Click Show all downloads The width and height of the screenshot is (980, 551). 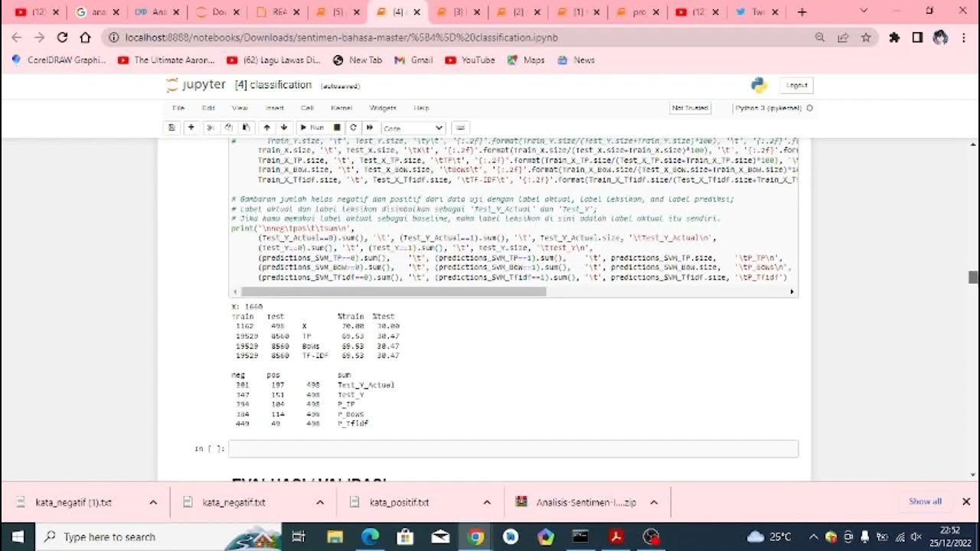[925, 501]
